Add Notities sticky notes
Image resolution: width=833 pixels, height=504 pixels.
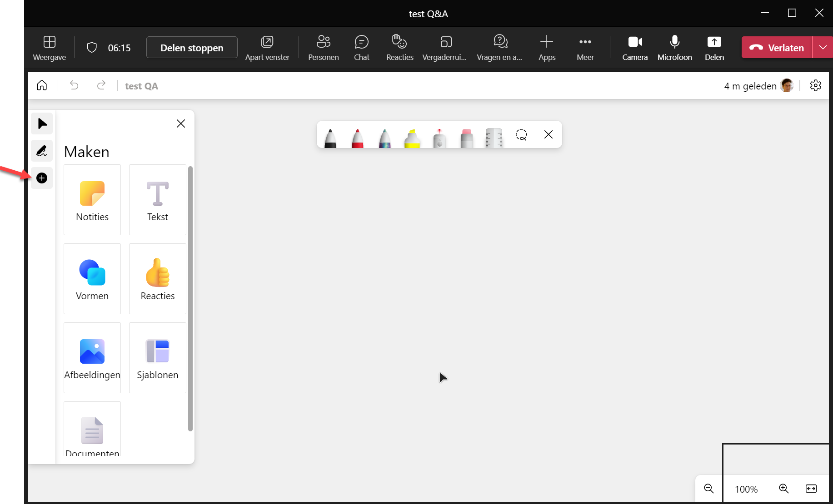(x=92, y=200)
